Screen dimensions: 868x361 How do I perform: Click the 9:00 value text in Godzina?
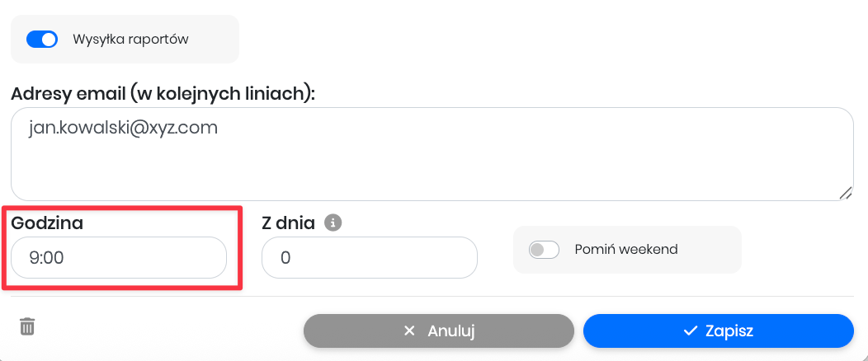46,258
